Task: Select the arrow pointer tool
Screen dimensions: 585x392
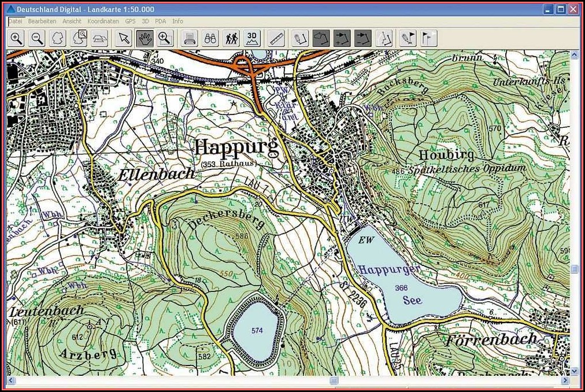Action: tap(123, 39)
